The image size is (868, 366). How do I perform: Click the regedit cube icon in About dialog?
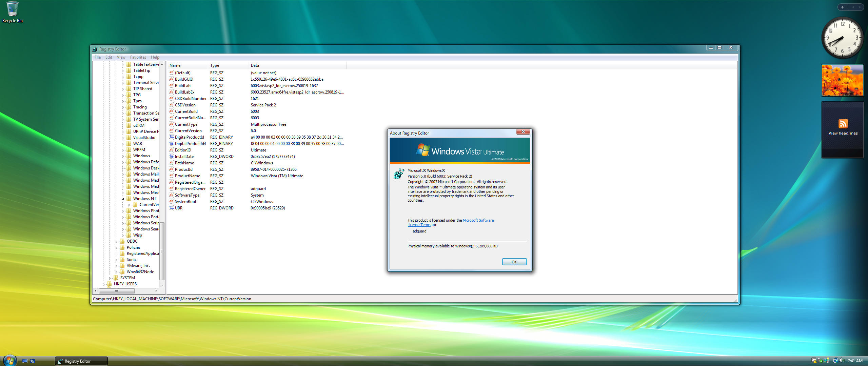399,174
